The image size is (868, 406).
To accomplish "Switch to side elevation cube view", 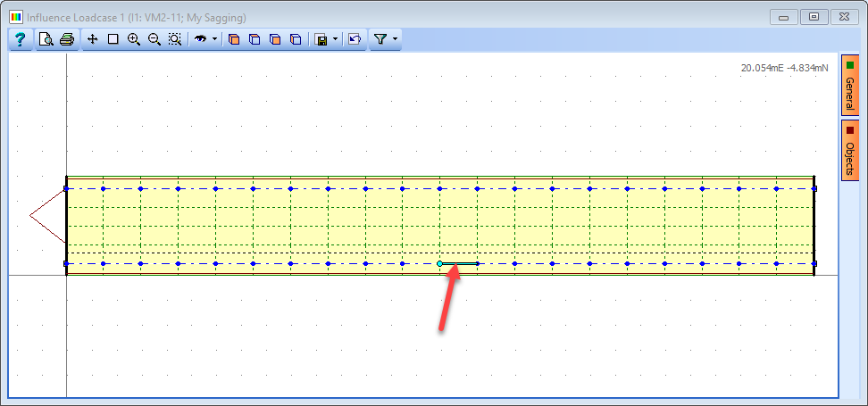I will tap(296, 40).
